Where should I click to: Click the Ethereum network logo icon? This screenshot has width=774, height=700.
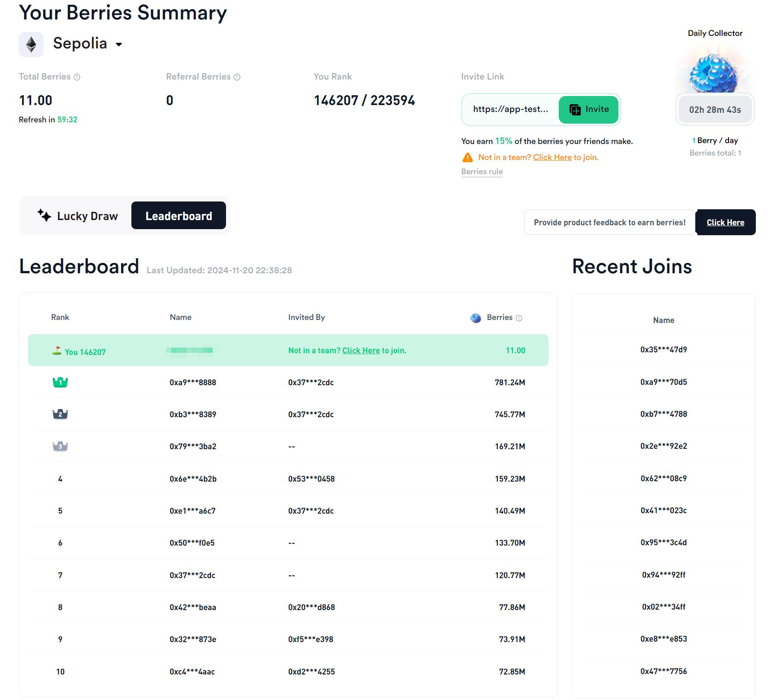tap(31, 45)
